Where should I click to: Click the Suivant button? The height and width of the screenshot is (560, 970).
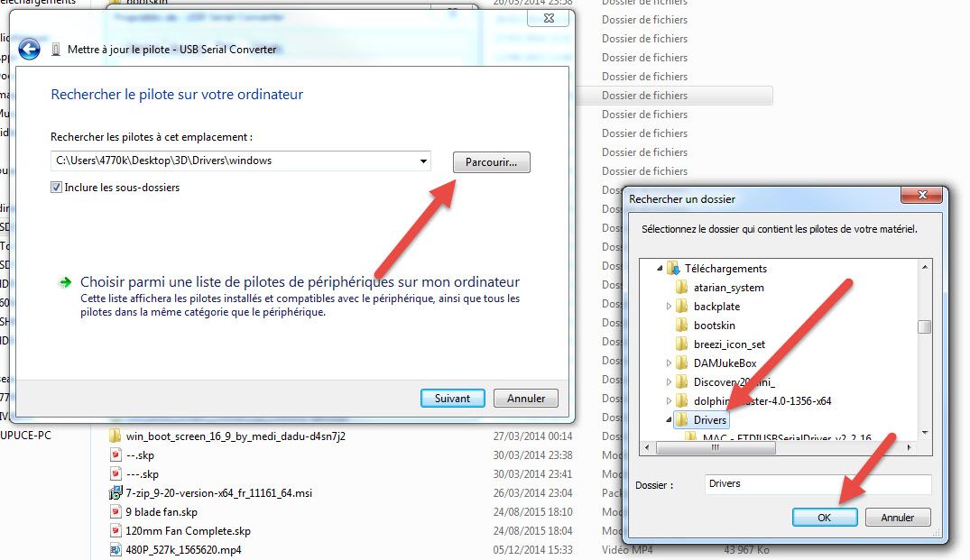[452, 398]
